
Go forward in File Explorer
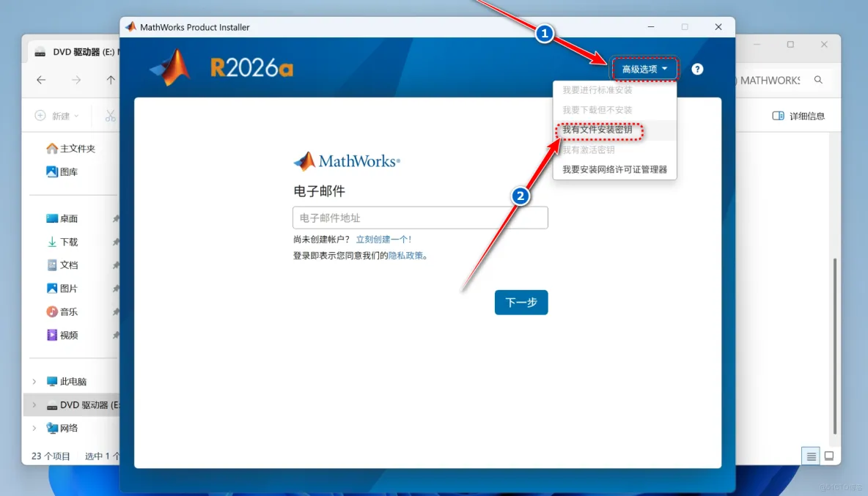(76, 80)
